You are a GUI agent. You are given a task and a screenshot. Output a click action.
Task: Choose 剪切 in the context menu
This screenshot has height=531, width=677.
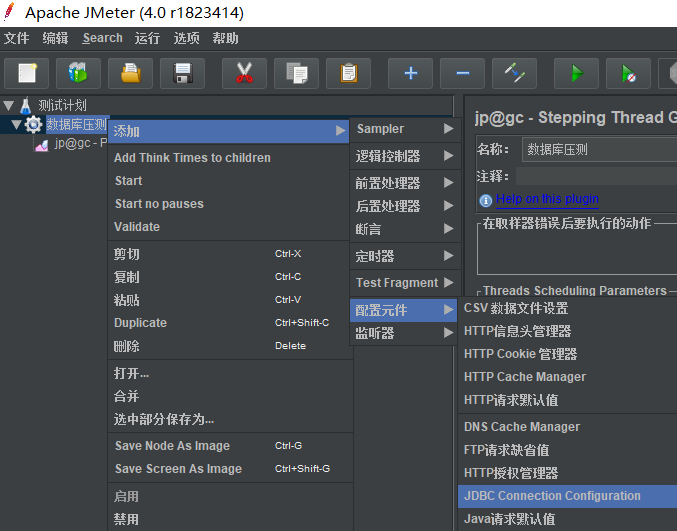[x=228, y=254]
